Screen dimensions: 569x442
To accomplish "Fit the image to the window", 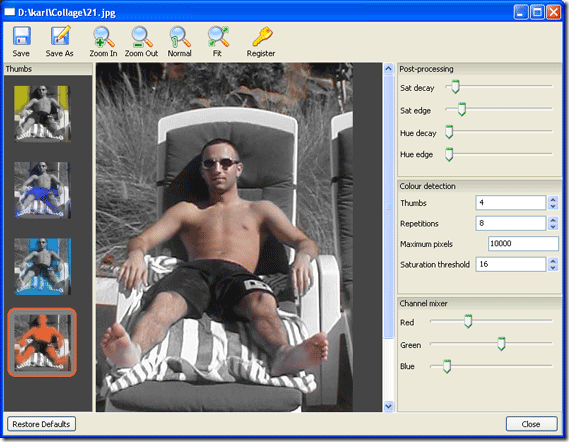I will click(x=218, y=37).
